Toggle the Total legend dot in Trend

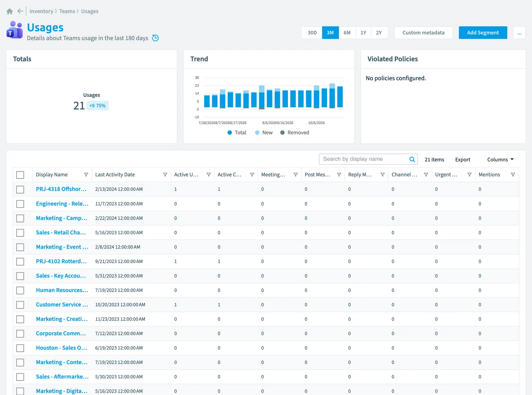click(x=229, y=133)
